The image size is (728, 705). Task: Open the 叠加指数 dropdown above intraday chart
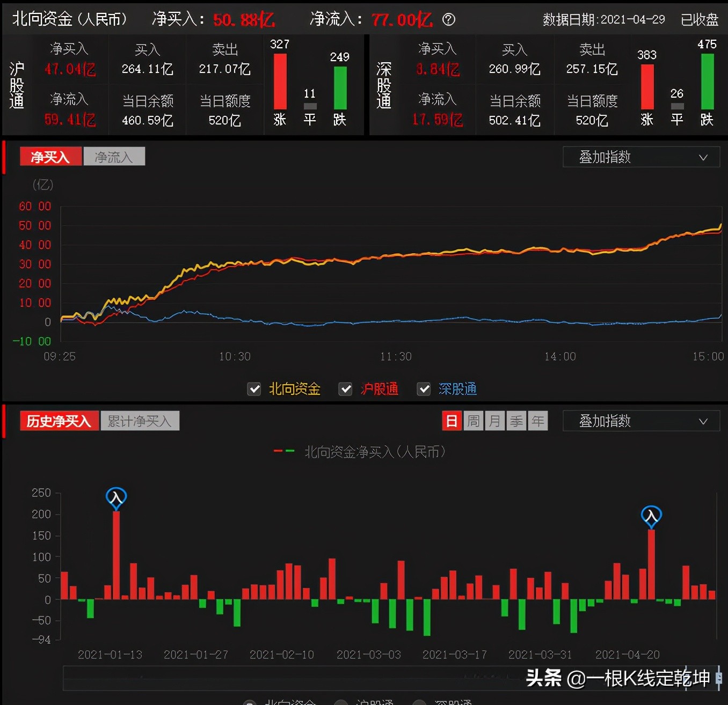tap(641, 157)
